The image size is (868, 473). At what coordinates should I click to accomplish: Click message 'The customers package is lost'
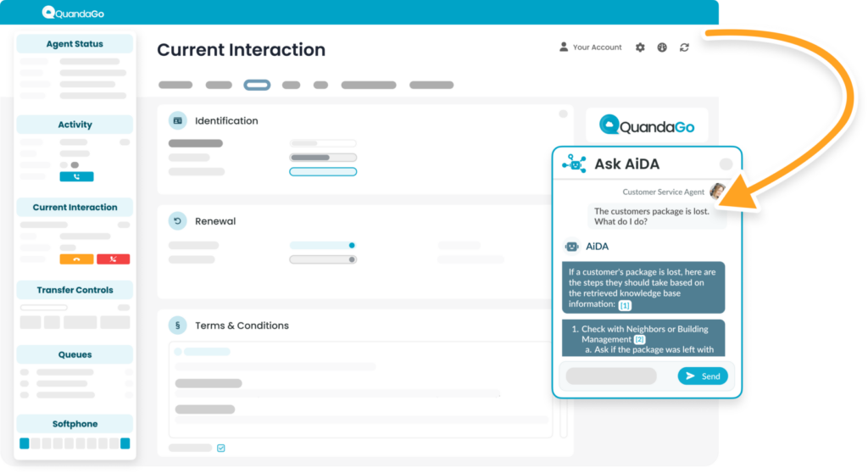click(652, 211)
